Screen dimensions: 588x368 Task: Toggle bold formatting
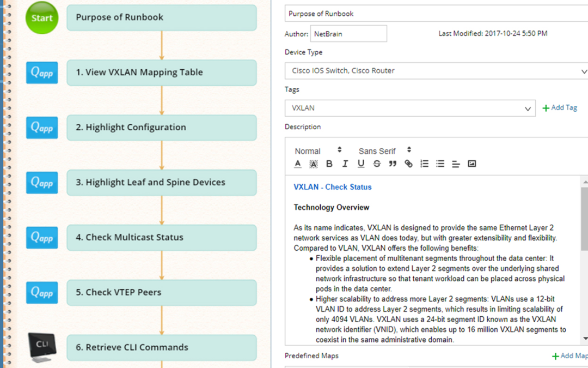pos(329,164)
